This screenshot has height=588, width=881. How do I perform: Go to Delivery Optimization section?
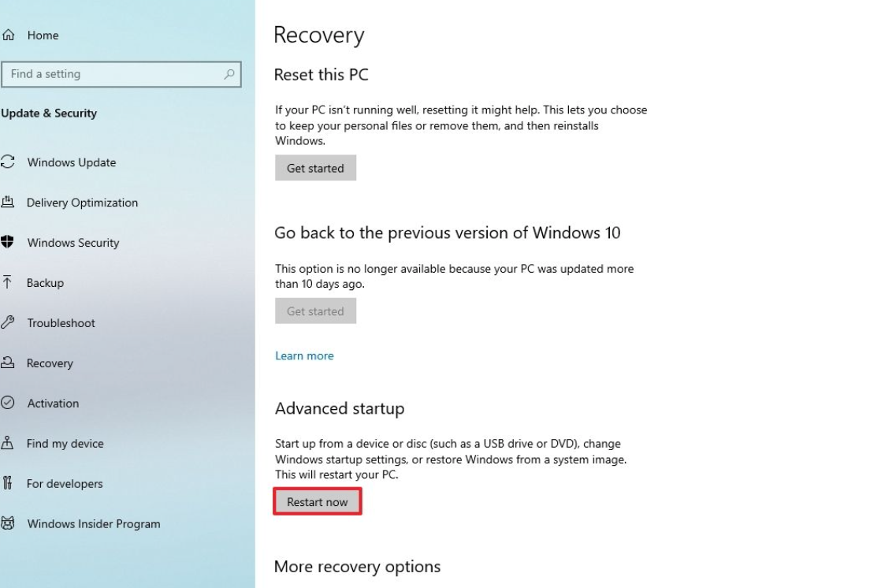pyautogui.click(x=82, y=203)
